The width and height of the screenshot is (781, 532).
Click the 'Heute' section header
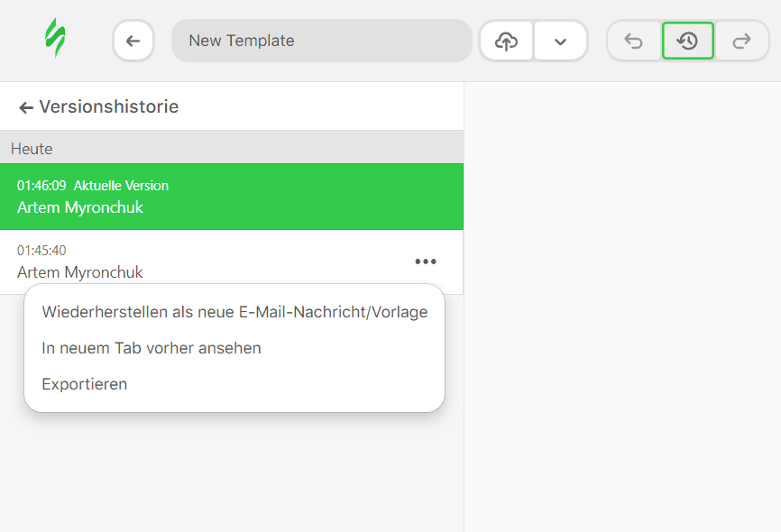click(x=32, y=148)
